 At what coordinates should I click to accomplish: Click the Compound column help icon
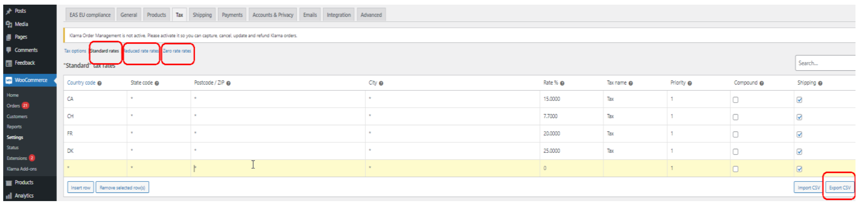pyautogui.click(x=762, y=83)
